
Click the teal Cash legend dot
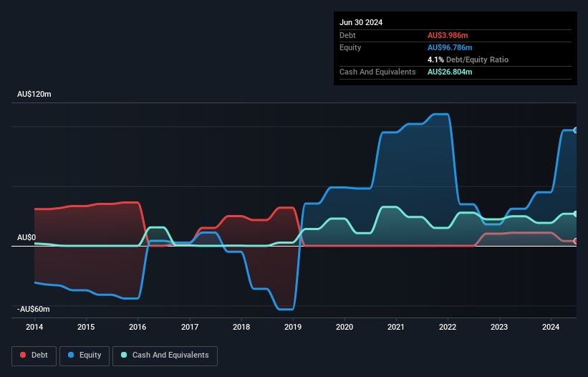(124, 355)
